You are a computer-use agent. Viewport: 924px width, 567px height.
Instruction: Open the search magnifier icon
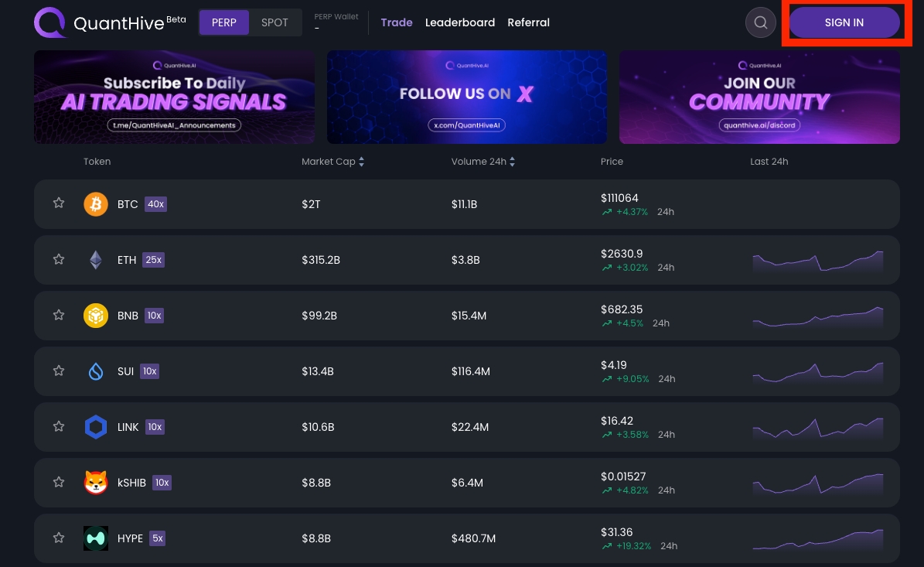[760, 22]
